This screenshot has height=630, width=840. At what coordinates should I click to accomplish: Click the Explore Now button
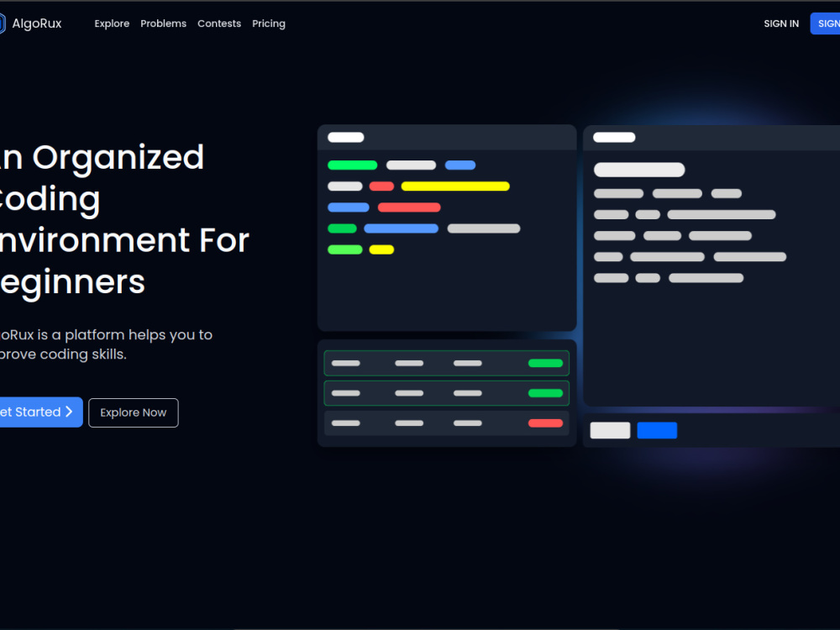pyautogui.click(x=134, y=412)
